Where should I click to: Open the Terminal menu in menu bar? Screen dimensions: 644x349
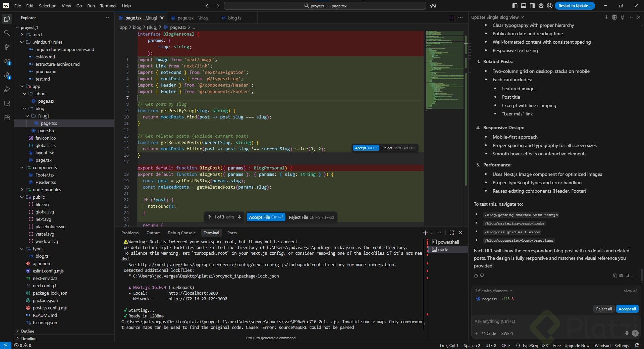[108, 6]
